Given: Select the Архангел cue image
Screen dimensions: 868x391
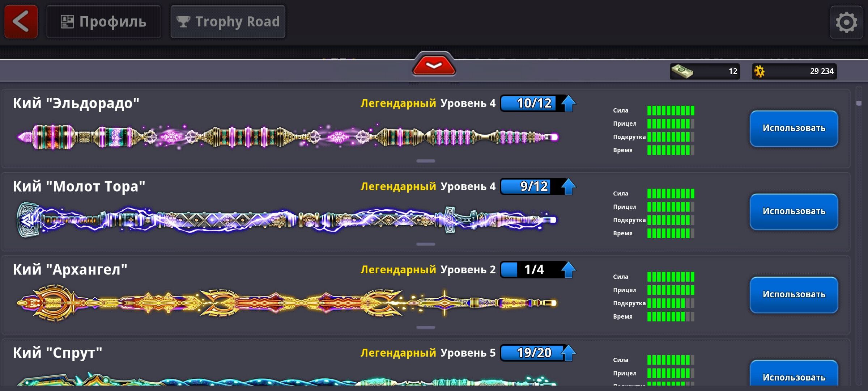Looking at the screenshot, I should coord(288,303).
